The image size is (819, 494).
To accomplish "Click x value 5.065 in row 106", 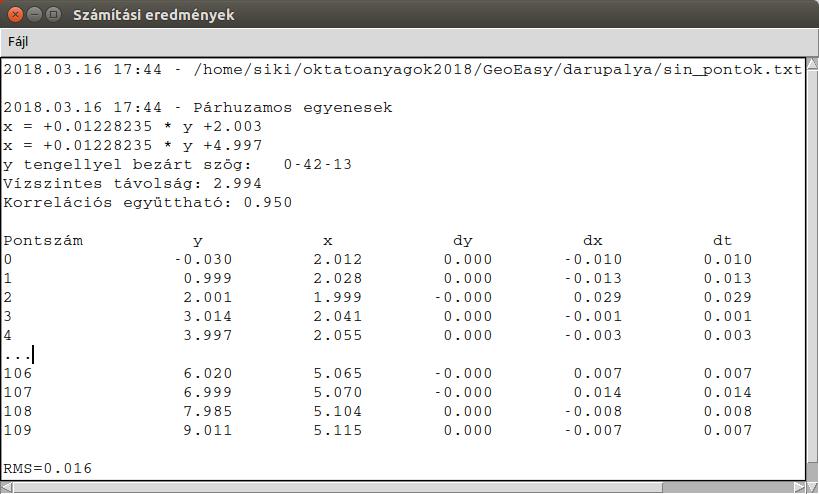I will click(337, 373).
